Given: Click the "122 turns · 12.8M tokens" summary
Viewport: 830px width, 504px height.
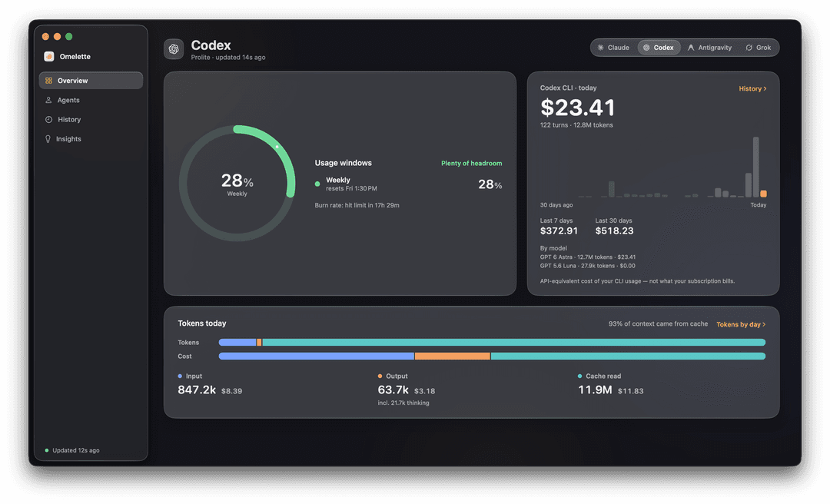Looking at the screenshot, I should click(x=576, y=125).
